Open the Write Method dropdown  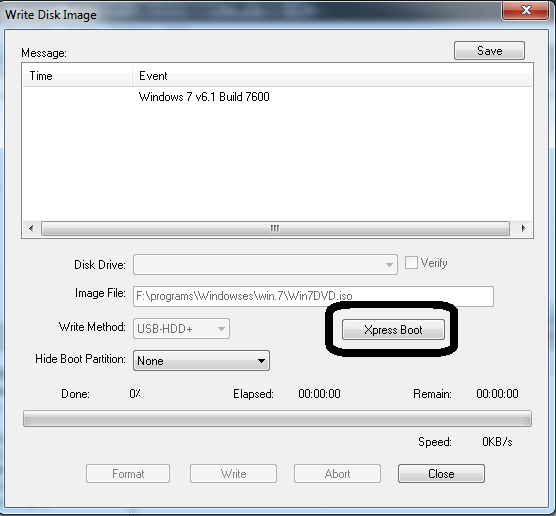[x=181, y=328]
